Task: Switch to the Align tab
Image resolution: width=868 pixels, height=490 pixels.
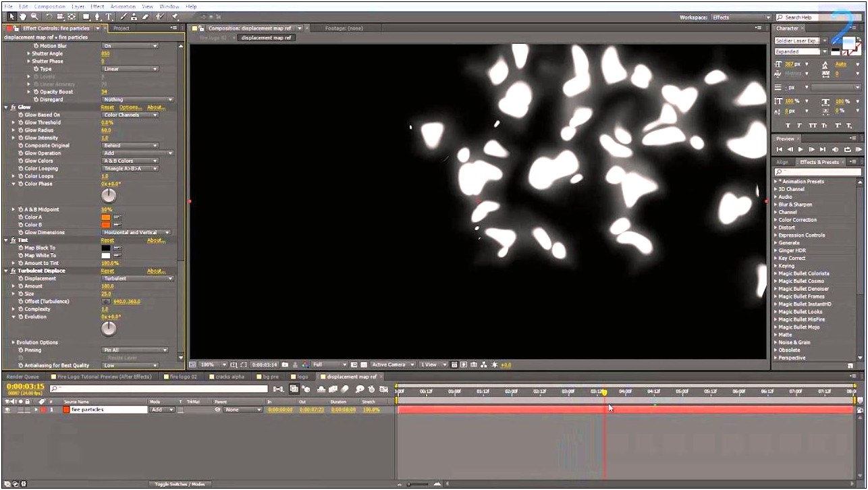Action: [782, 162]
